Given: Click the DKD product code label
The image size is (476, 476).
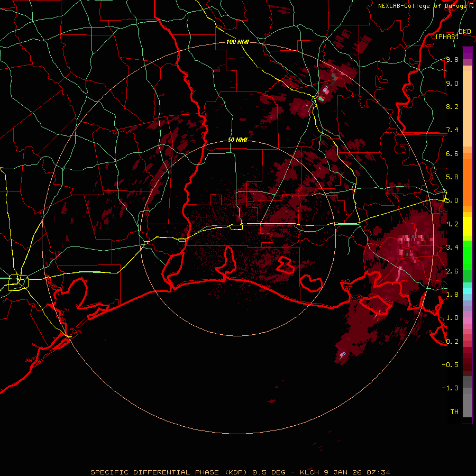Looking at the screenshot, I should pos(465,32).
